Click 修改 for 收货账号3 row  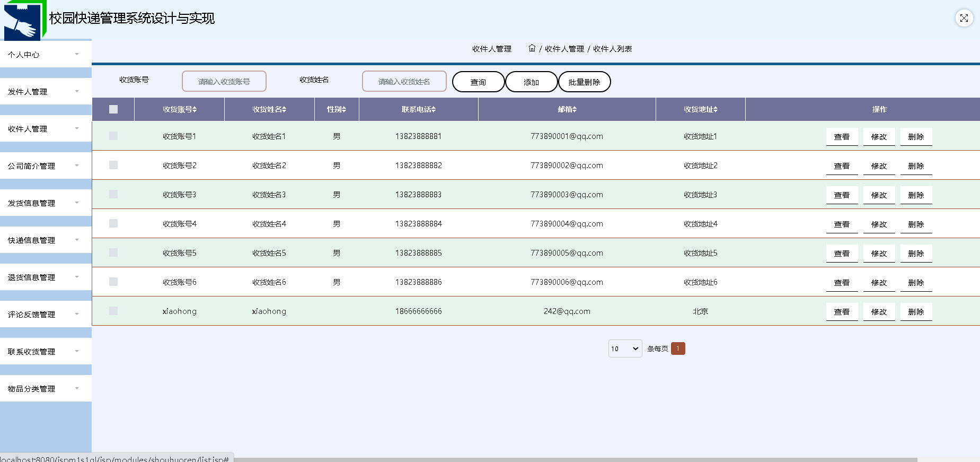tap(879, 195)
